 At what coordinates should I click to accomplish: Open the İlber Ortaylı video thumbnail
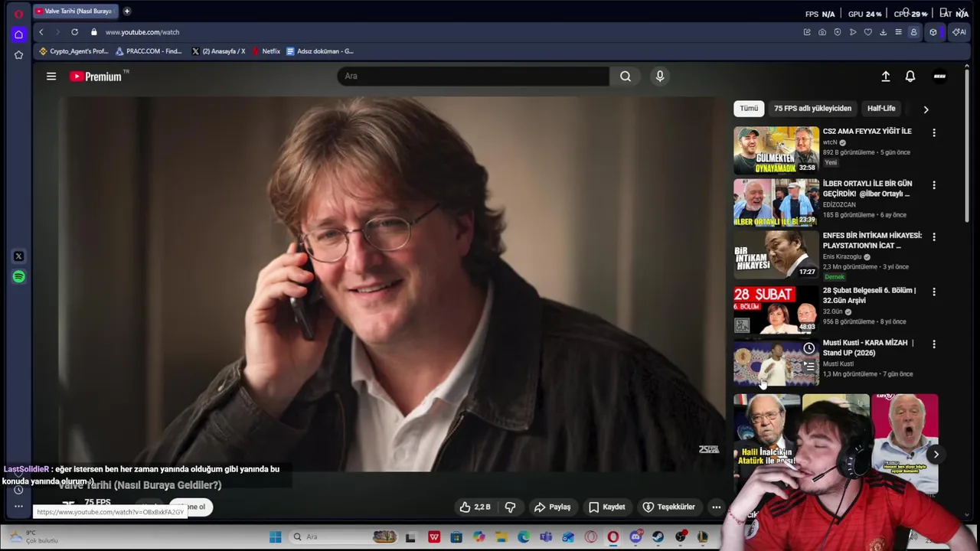776,203
